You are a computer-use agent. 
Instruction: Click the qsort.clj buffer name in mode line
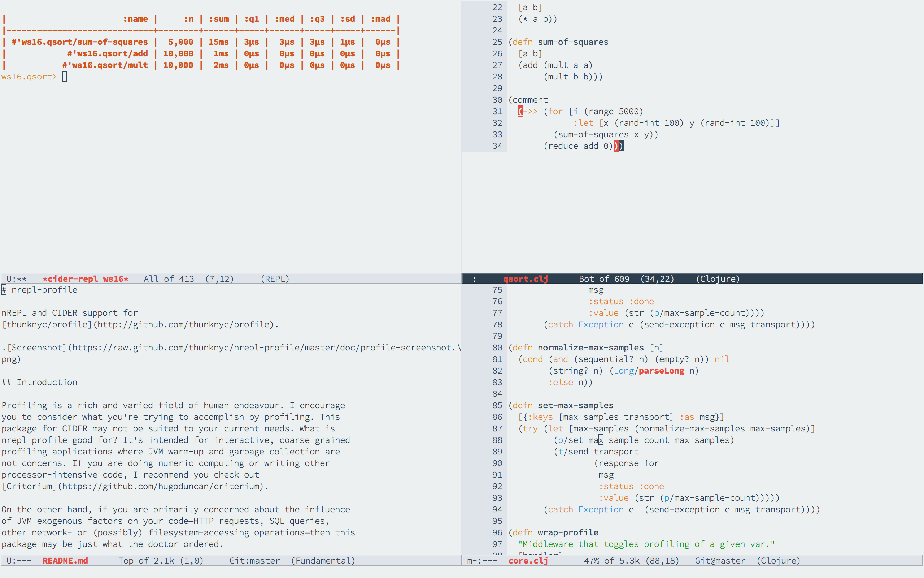pyautogui.click(x=526, y=279)
